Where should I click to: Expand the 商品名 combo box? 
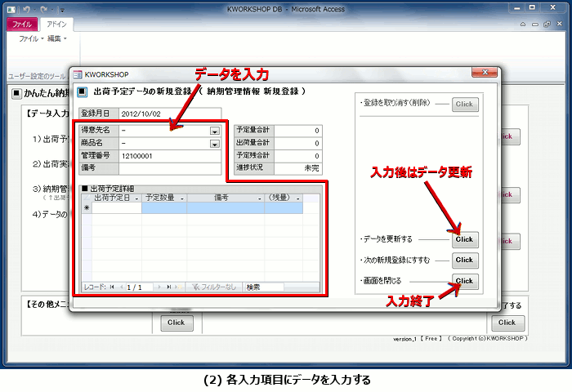coord(215,144)
